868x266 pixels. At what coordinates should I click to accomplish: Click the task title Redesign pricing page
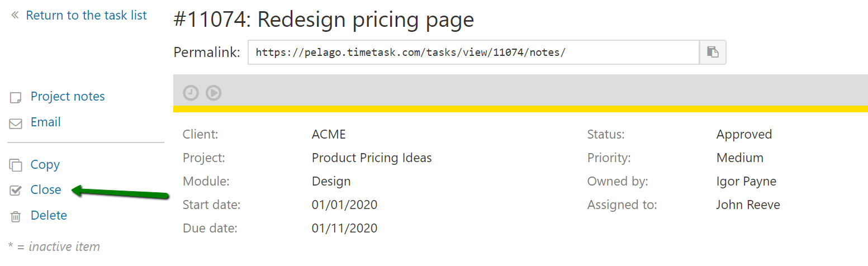324,20
